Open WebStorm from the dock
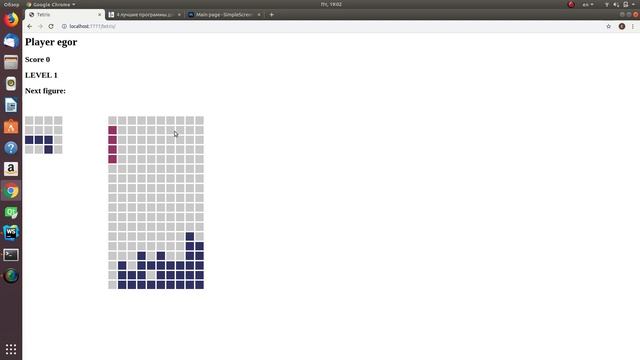Image resolution: width=640 pixels, height=360 pixels. (11, 233)
